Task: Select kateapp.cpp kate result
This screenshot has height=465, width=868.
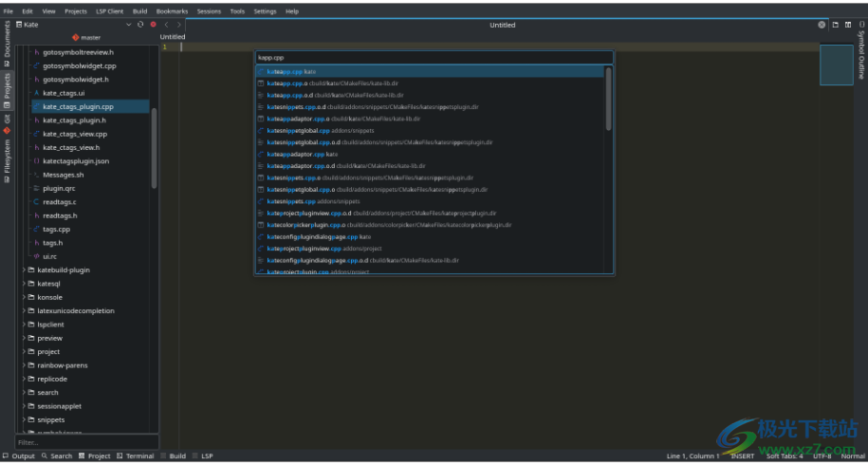Action: (x=430, y=71)
